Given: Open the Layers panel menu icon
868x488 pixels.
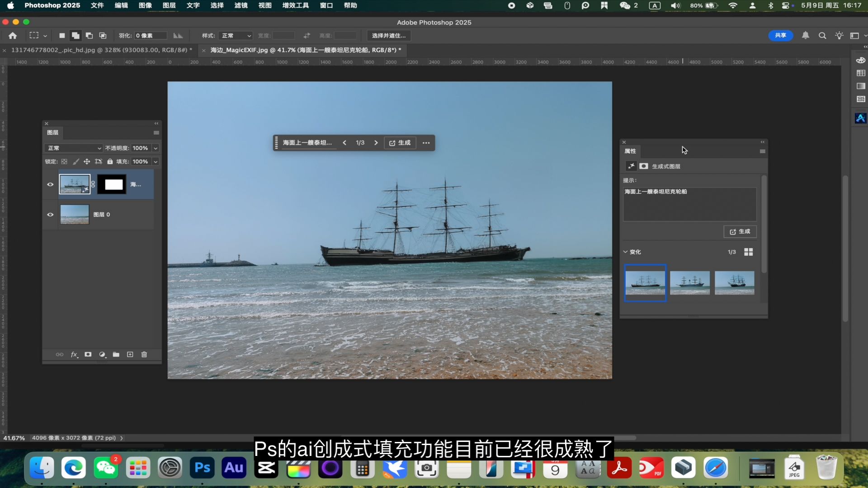Looking at the screenshot, I should pos(156,132).
